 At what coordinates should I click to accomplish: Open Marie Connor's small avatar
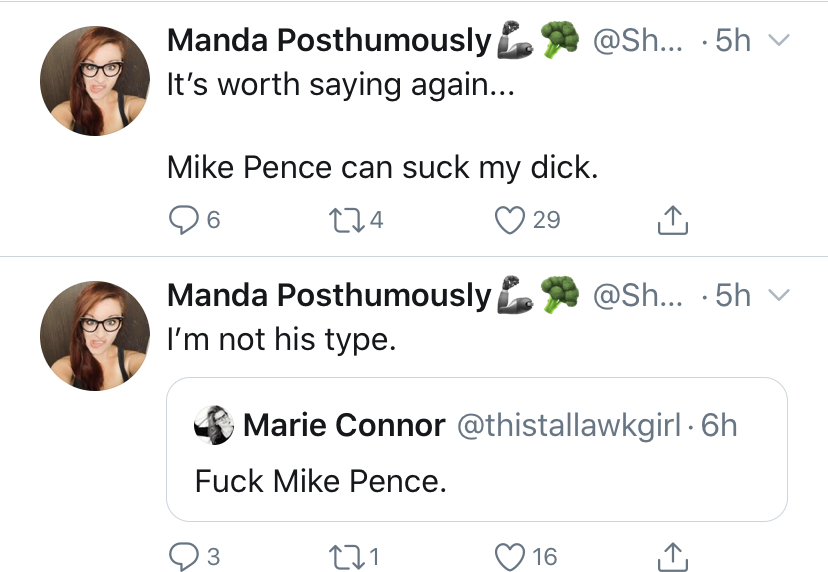coord(214,425)
